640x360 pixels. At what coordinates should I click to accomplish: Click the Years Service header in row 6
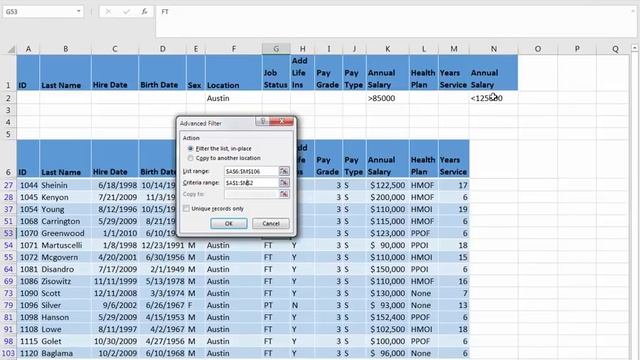tap(453, 159)
